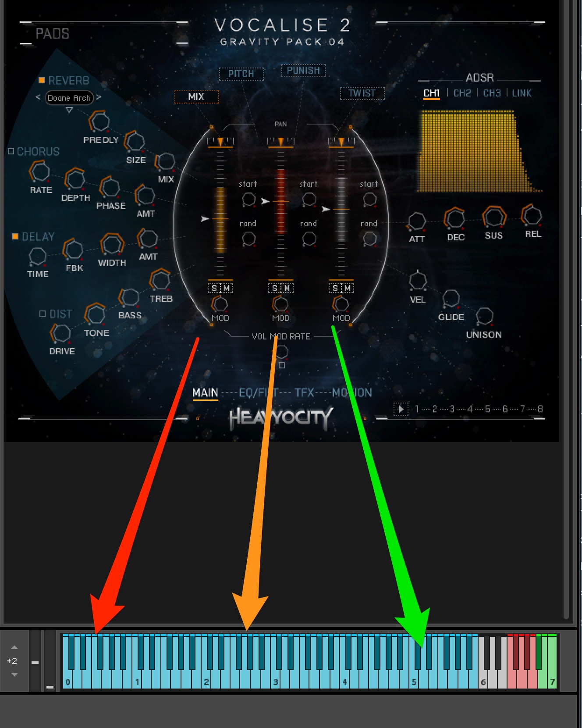The image size is (582, 728).
Task: Click the delay FBK knob
Action: [x=73, y=250]
